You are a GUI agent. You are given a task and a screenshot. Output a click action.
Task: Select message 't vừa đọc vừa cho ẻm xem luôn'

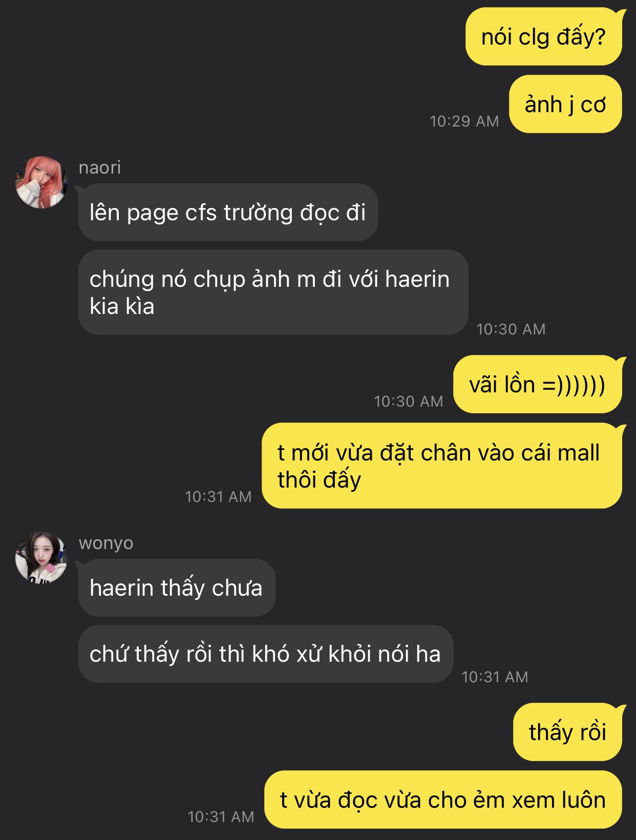coord(443,800)
